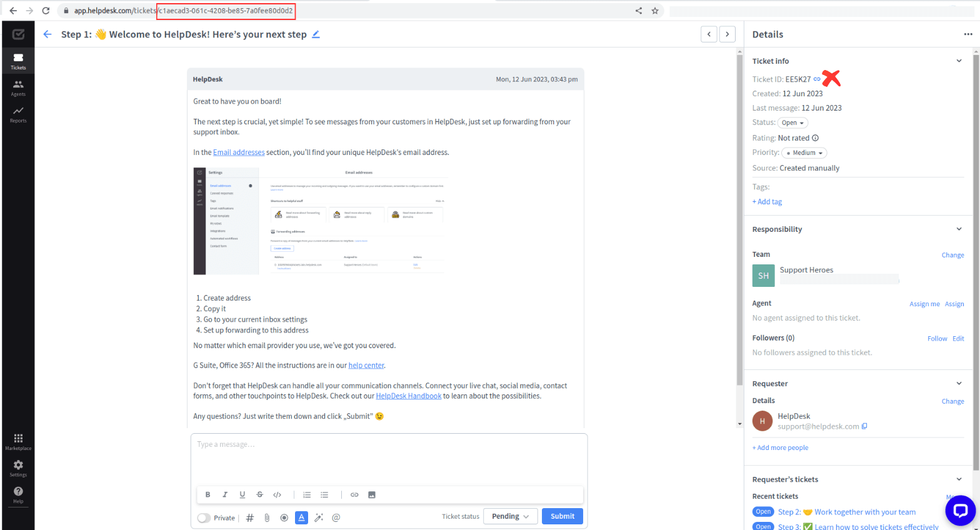Toggle text formatting toolbar icon

302,517
